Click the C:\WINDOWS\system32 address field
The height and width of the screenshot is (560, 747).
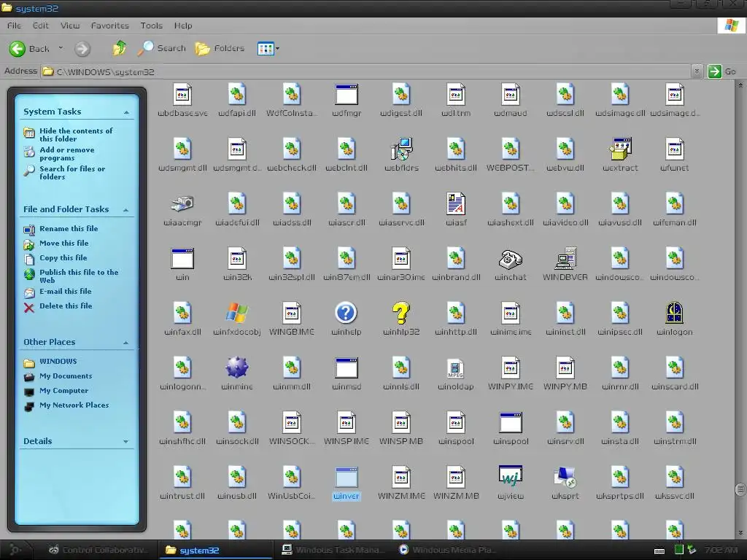click(365, 72)
